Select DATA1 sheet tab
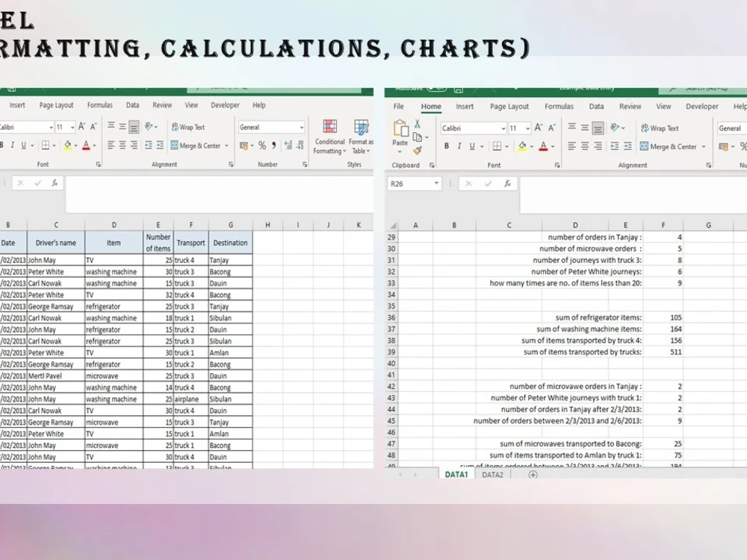 [456, 474]
